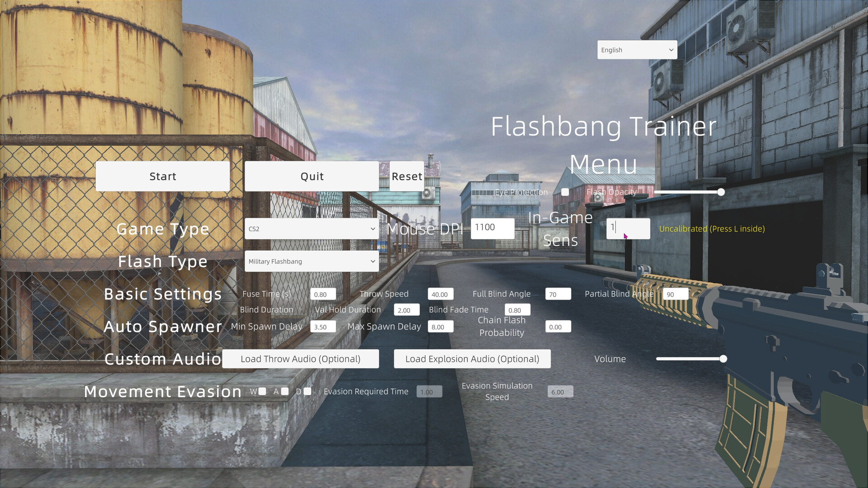The height and width of the screenshot is (488, 868).
Task: Toggle the D movement evasion checkbox
Action: pos(307,391)
